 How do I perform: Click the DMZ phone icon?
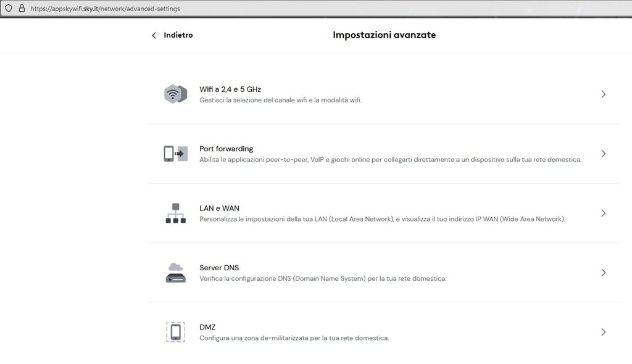point(175,332)
